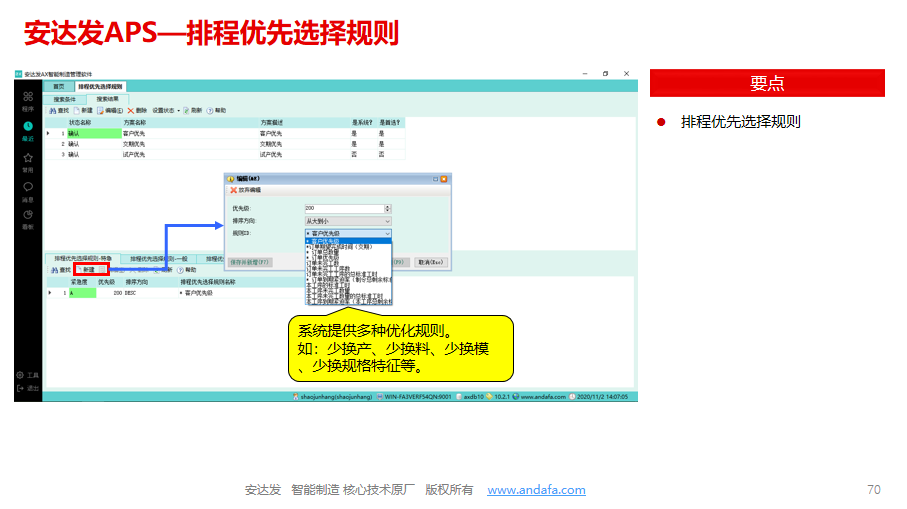The image size is (907, 509).
Task: Click the 10.2.1 version in status bar
Action: (x=498, y=397)
